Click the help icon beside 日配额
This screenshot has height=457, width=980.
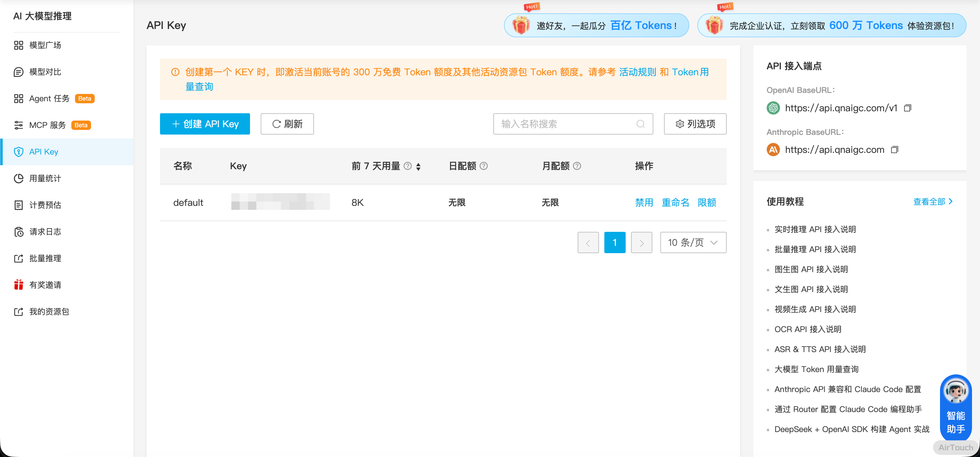[484, 166]
